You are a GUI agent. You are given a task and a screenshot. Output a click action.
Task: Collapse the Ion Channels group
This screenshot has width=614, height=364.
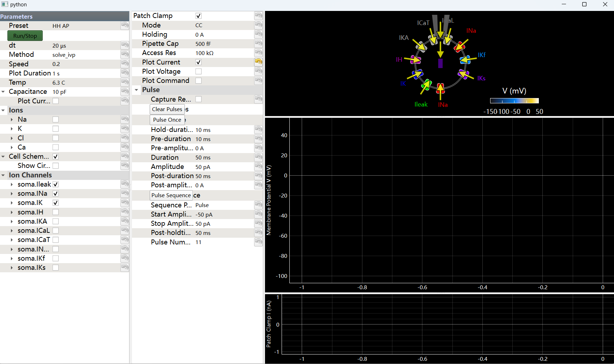(x=3, y=175)
